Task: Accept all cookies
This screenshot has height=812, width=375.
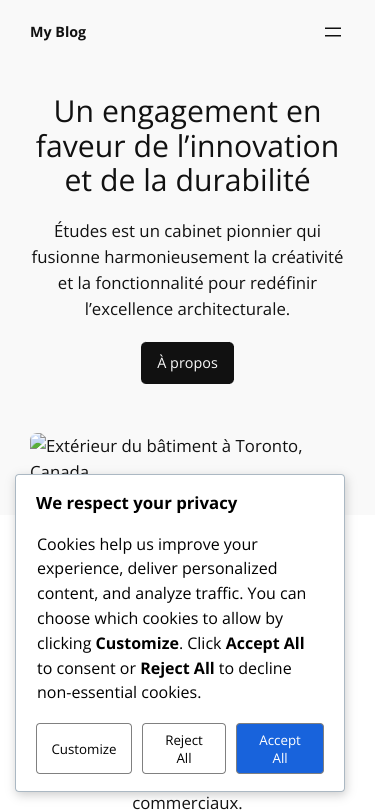Action: pyautogui.click(x=280, y=749)
